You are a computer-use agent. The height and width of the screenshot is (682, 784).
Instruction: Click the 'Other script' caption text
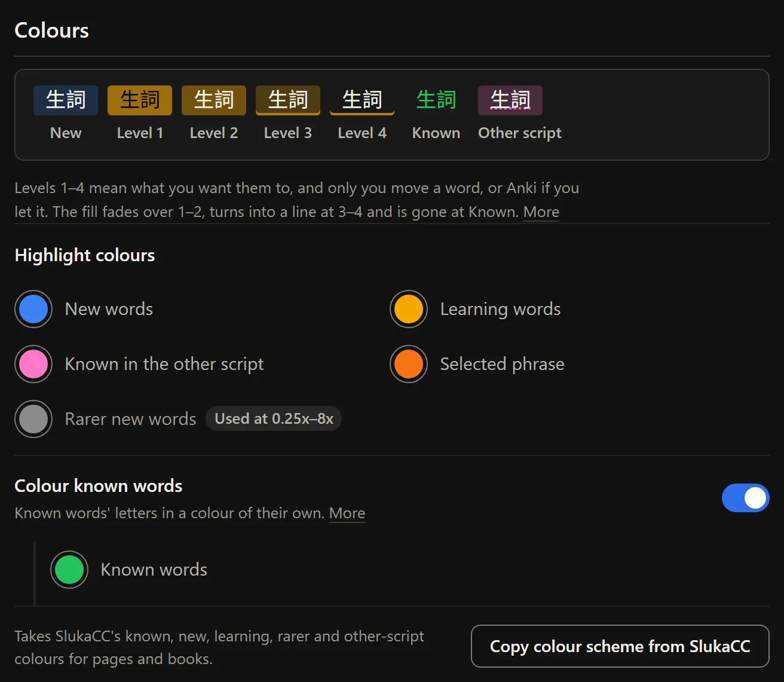pos(520,133)
